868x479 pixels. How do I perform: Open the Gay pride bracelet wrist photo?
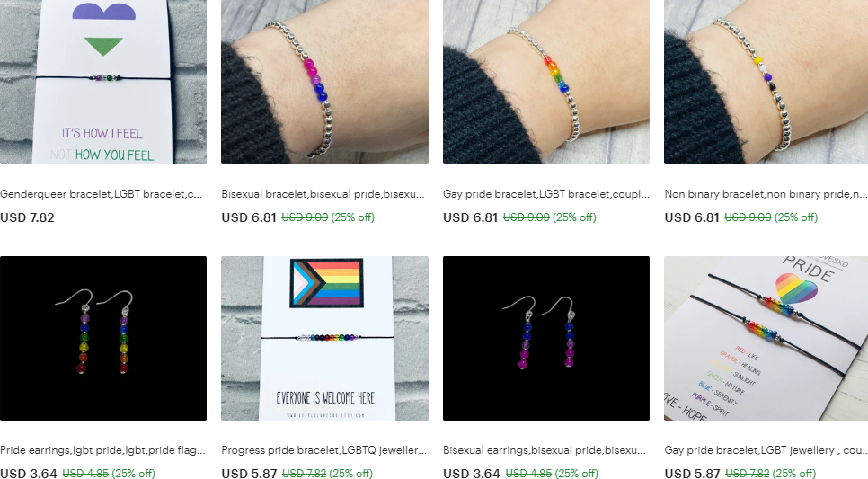click(545, 82)
